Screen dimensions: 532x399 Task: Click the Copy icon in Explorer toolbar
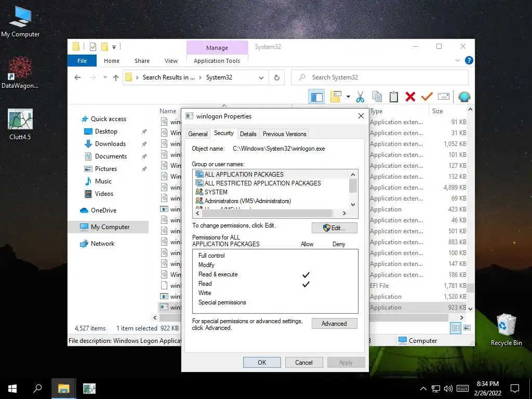click(377, 97)
